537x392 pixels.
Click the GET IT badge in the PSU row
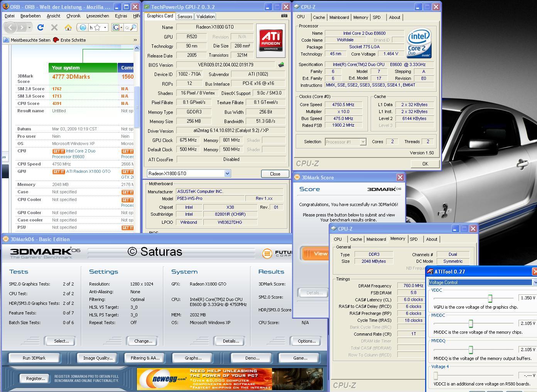(x=127, y=228)
